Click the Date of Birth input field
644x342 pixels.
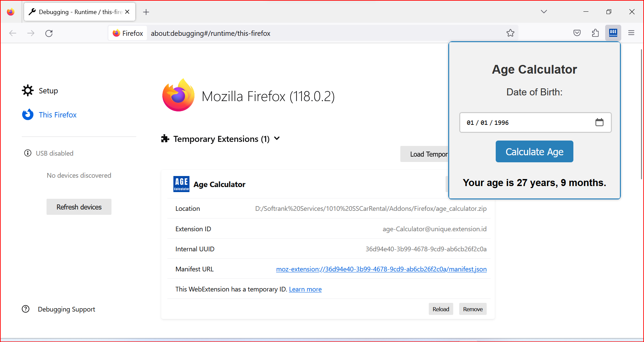[526, 122]
